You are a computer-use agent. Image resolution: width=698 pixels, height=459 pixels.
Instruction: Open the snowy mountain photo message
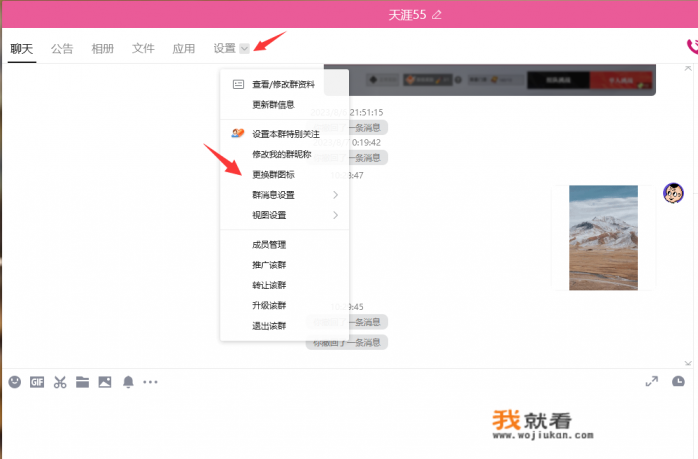603,238
